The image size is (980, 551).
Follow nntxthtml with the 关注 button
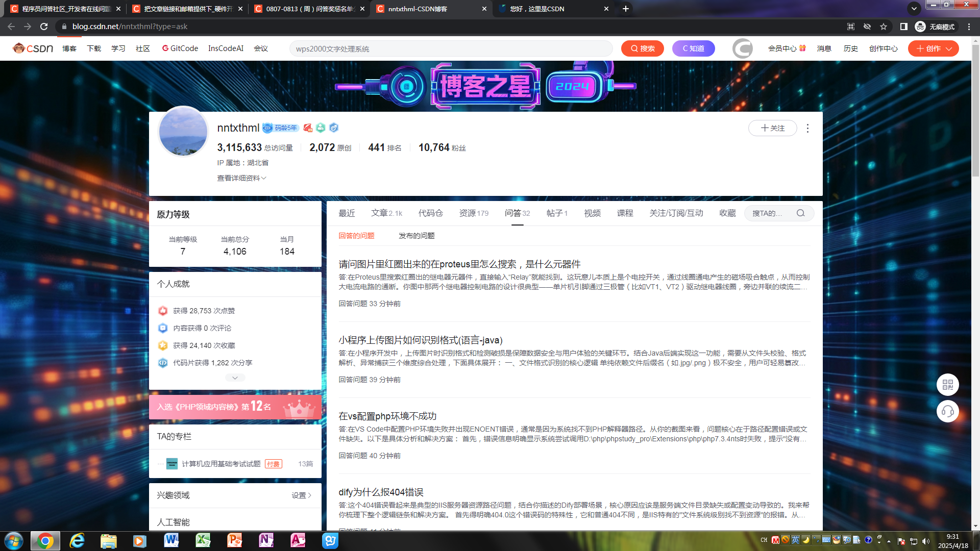click(x=773, y=128)
